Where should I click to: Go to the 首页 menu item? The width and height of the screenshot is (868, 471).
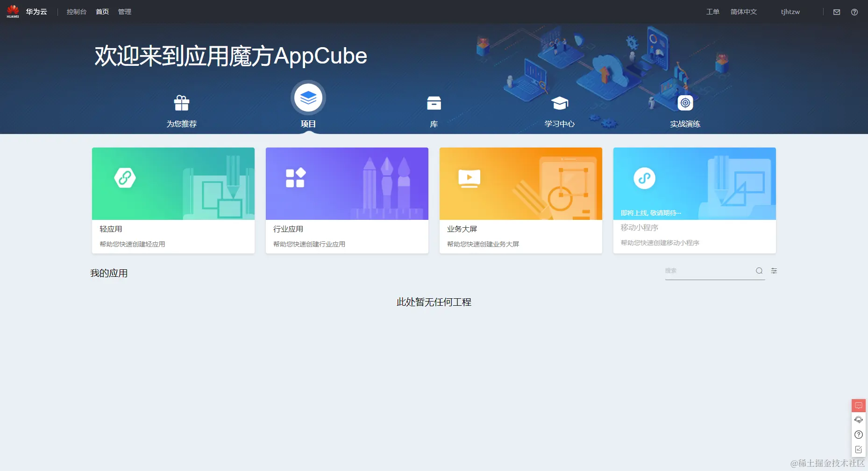pyautogui.click(x=102, y=12)
